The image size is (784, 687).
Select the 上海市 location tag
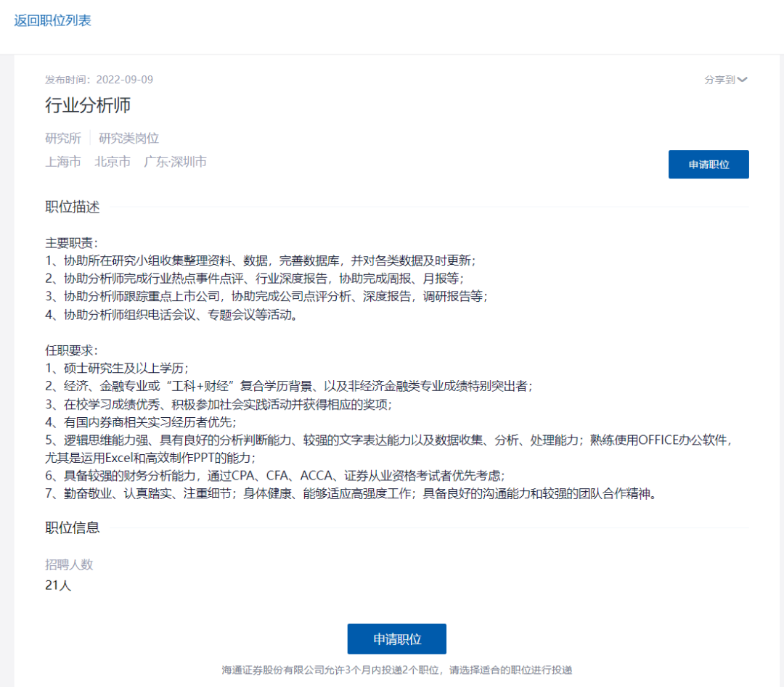[x=62, y=163]
